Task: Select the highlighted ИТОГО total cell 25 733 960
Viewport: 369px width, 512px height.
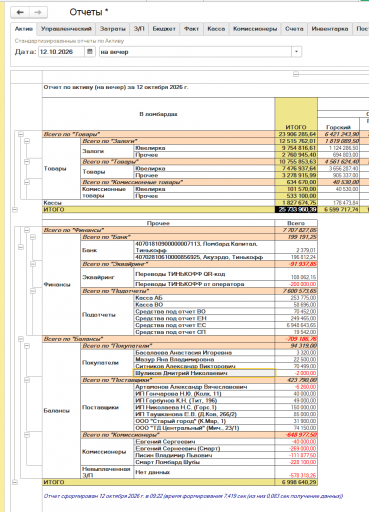Action: tap(296, 210)
